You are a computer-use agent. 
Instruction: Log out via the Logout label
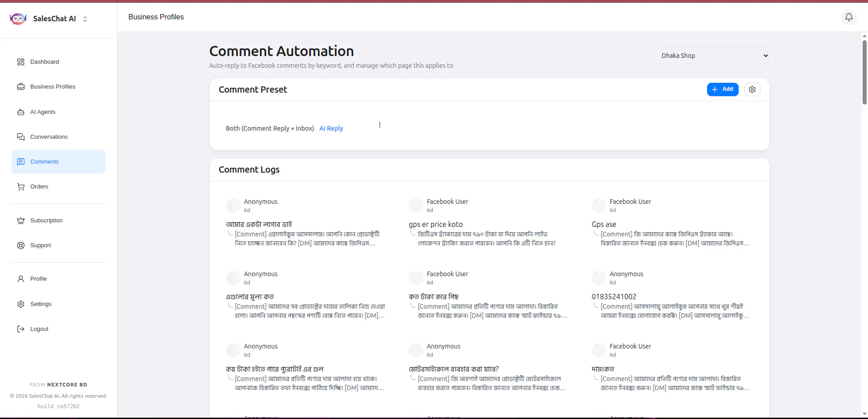click(x=39, y=329)
